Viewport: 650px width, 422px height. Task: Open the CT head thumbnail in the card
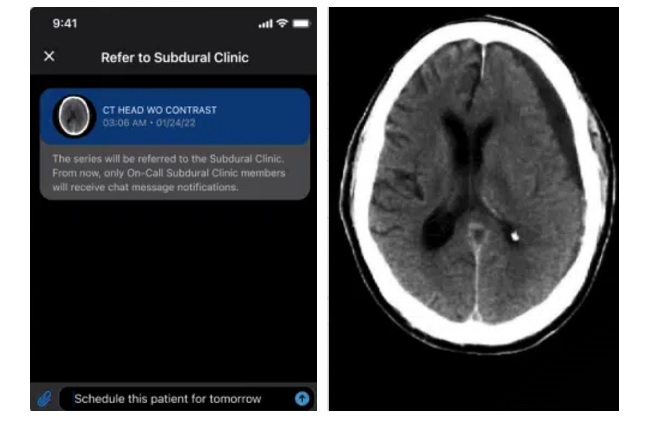[71, 116]
